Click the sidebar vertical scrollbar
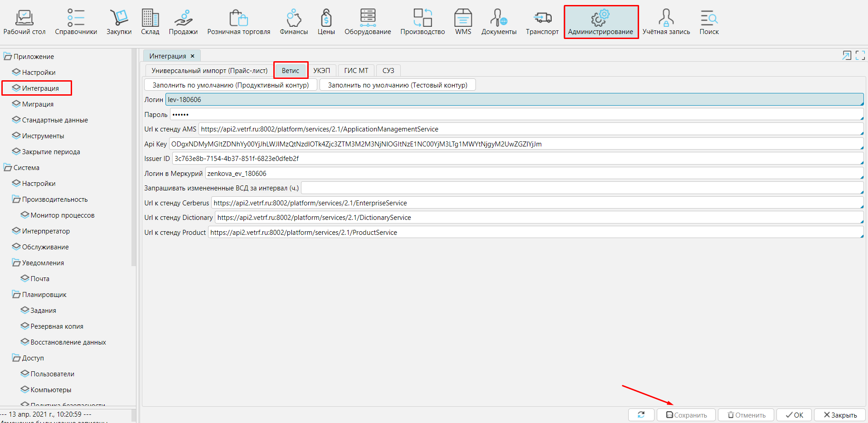868x423 pixels. [x=134, y=159]
